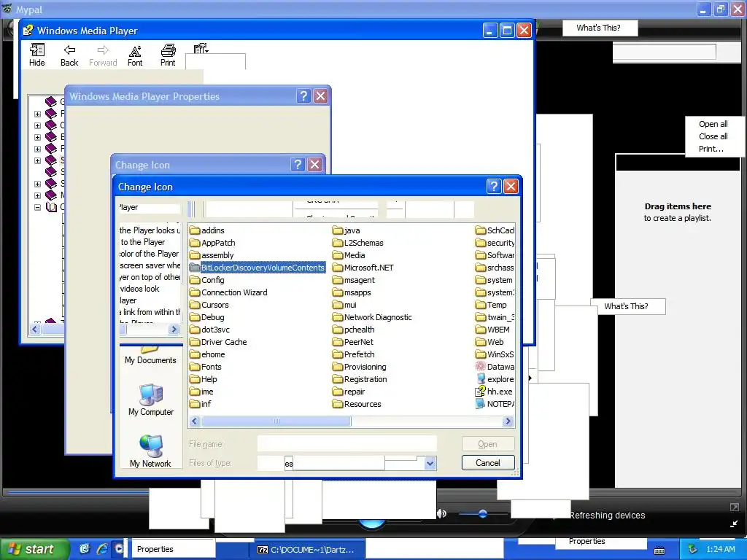Image resolution: width=747 pixels, height=560 pixels.
Task: Expand the second help tree book node
Action: point(37,125)
